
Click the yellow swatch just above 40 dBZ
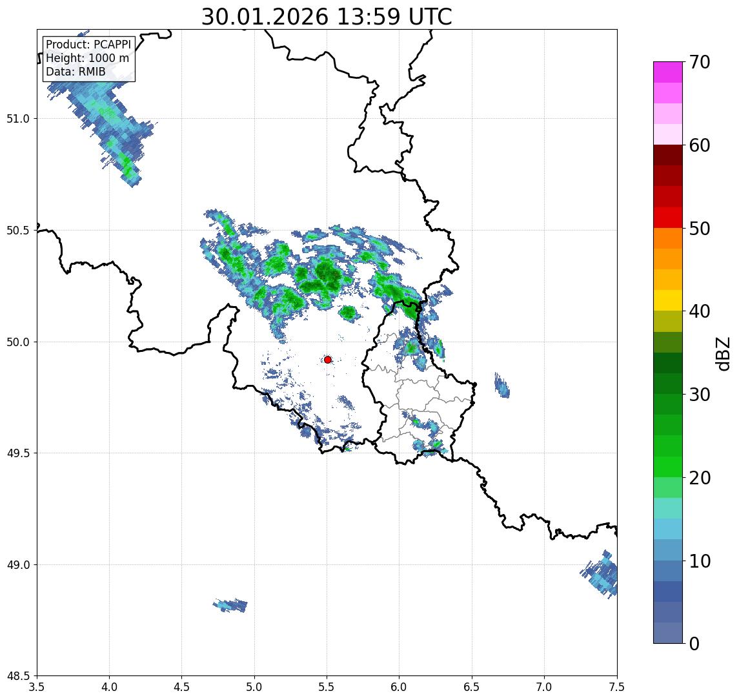click(668, 300)
